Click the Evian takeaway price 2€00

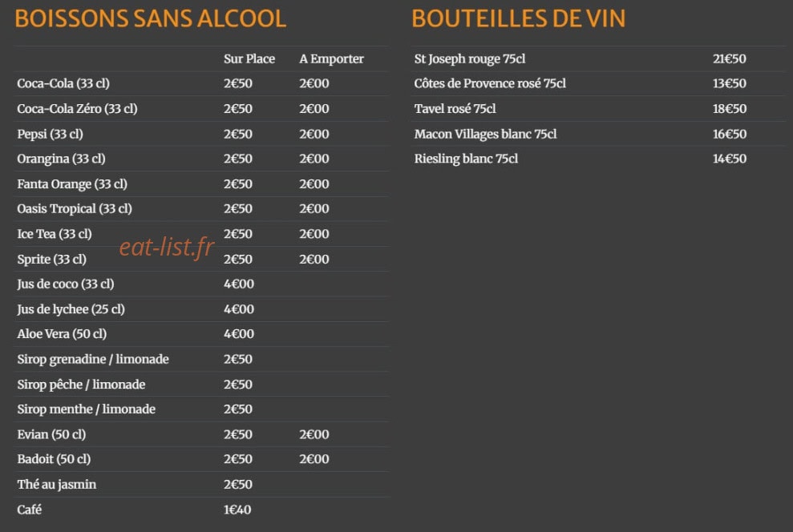[314, 434]
